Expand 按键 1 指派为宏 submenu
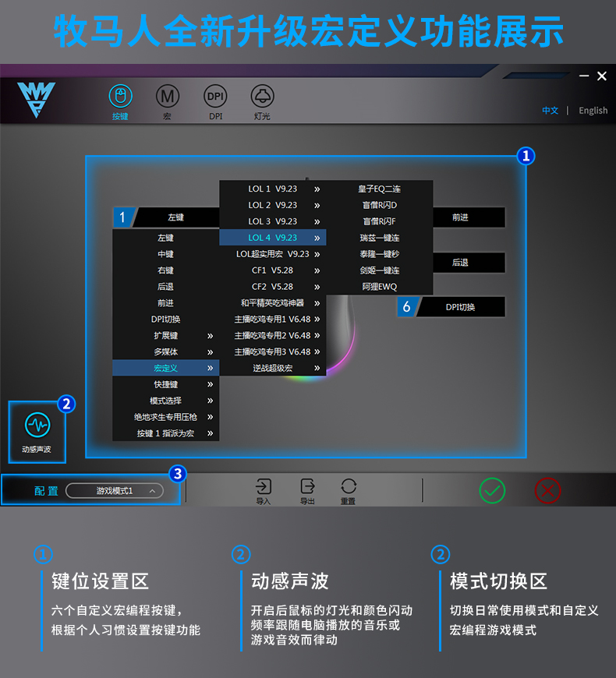The image size is (616, 678). click(165, 433)
